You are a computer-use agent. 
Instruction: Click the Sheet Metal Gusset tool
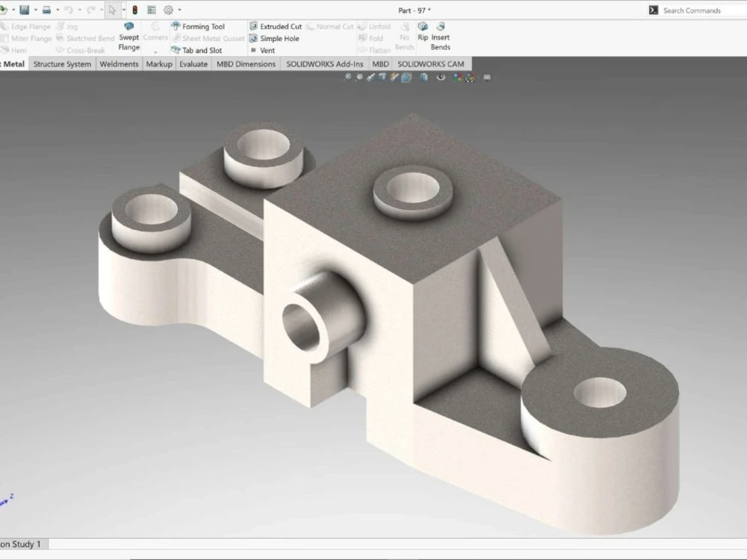coord(208,38)
